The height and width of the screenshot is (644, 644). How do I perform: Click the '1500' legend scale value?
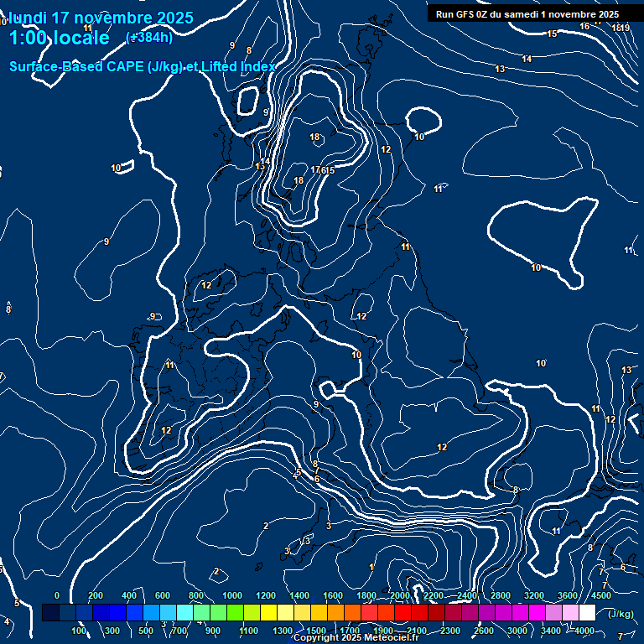click(x=316, y=631)
